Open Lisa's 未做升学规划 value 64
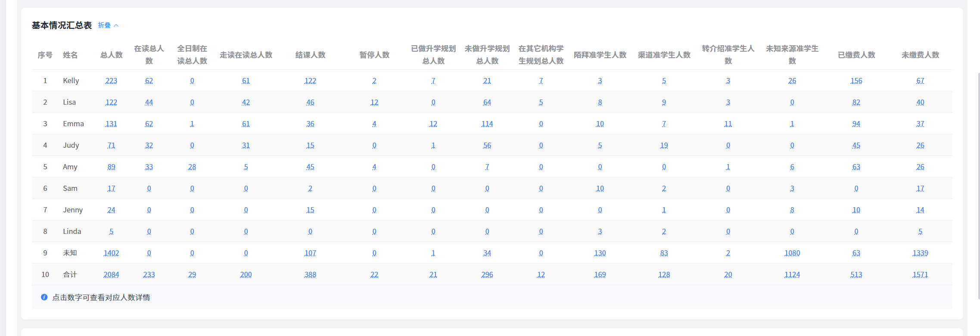The image size is (980, 336). 487,102
